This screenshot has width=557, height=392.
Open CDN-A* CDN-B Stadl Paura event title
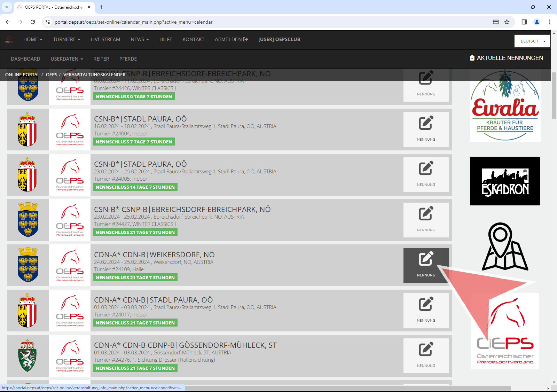click(153, 300)
